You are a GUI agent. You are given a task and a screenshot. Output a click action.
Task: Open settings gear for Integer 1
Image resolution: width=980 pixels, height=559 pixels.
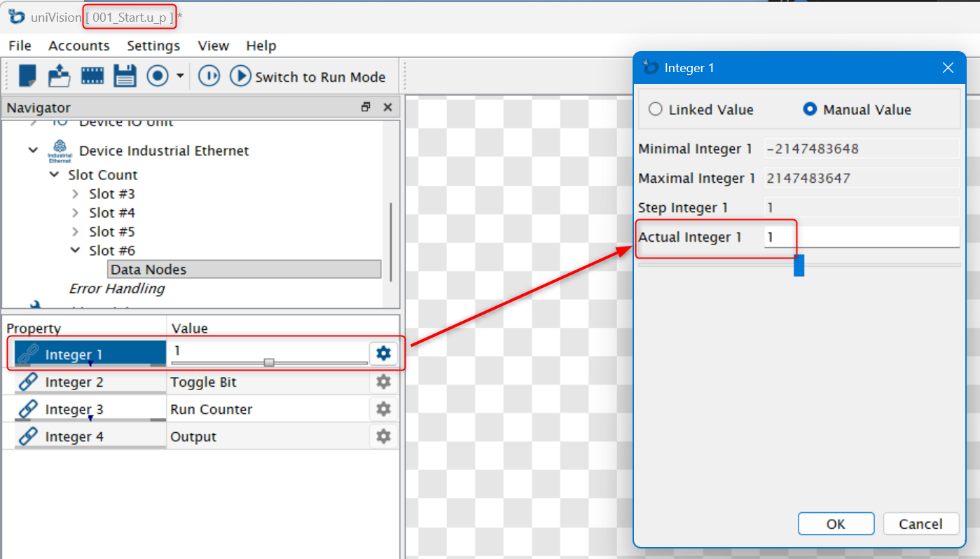point(383,354)
